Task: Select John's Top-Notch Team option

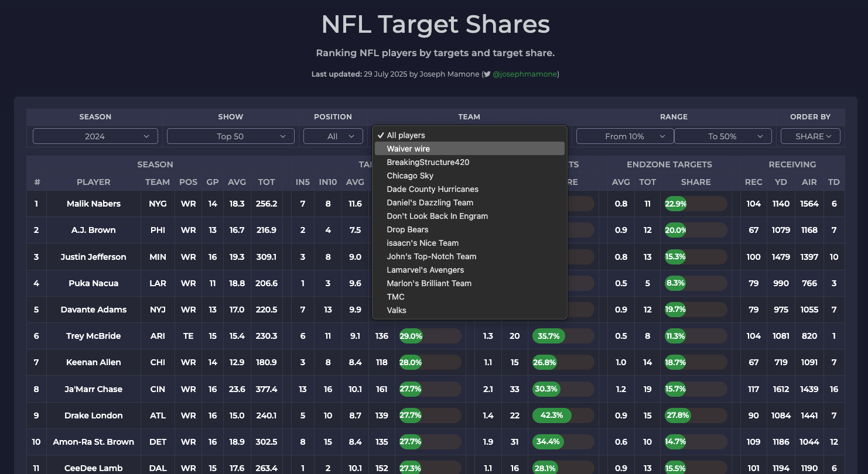Action: point(470,256)
